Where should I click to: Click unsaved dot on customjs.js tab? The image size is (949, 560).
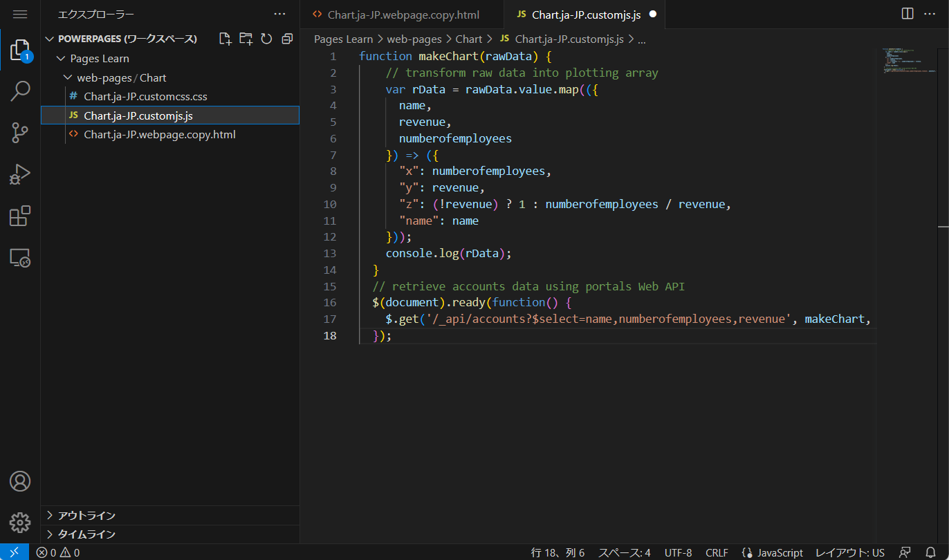(653, 15)
